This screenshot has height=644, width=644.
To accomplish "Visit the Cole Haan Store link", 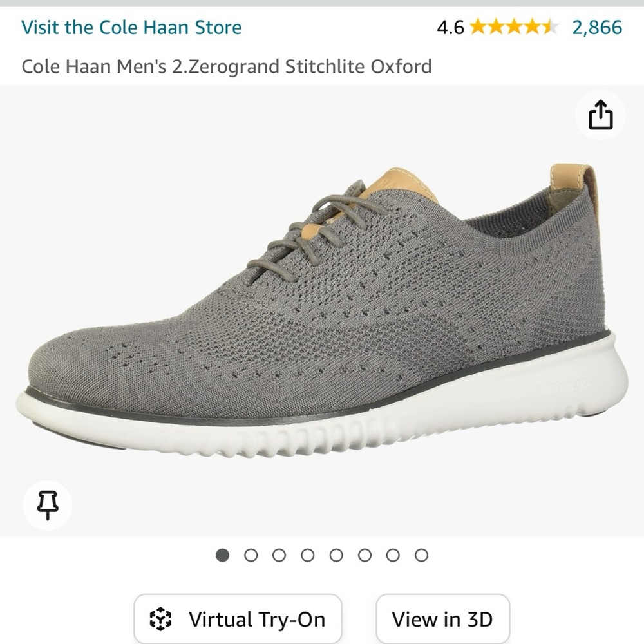I will (x=131, y=28).
